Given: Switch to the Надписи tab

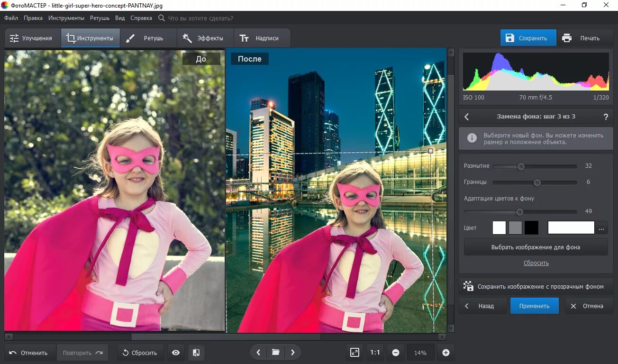Looking at the screenshot, I should tap(262, 38).
